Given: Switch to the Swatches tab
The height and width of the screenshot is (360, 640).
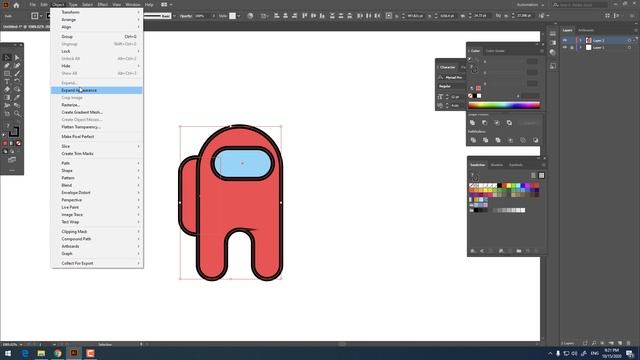Looking at the screenshot, I should tap(478, 165).
